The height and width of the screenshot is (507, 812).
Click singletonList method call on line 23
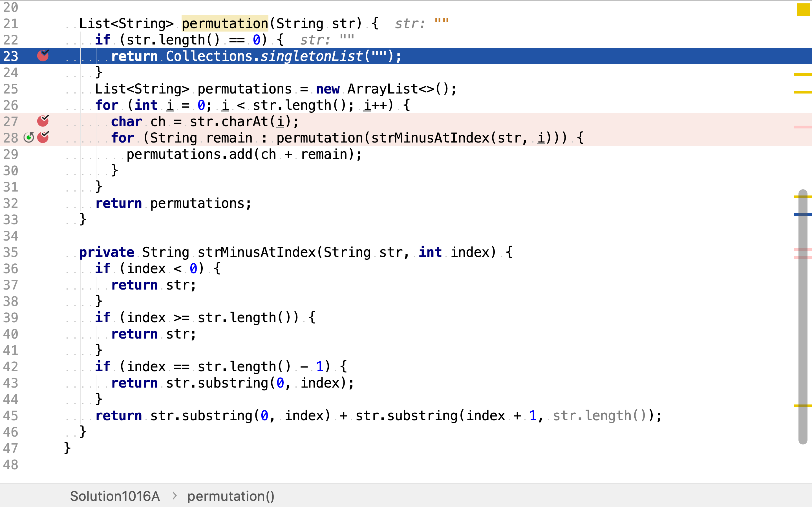pos(312,56)
